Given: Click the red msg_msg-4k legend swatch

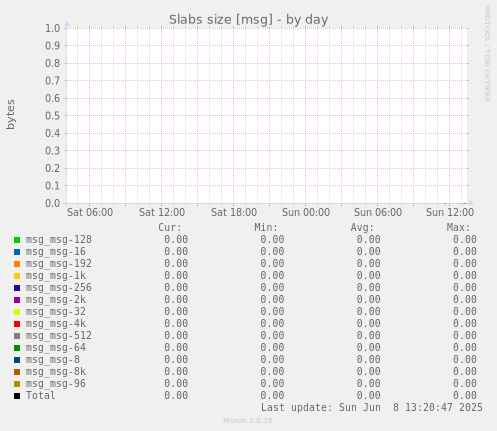Looking at the screenshot, I should pyautogui.click(x=17, y=324).
